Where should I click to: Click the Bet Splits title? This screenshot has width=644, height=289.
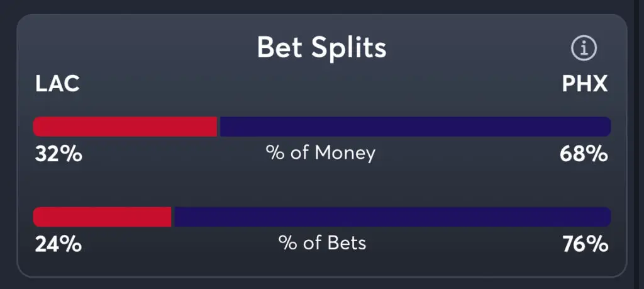(321, 48)
